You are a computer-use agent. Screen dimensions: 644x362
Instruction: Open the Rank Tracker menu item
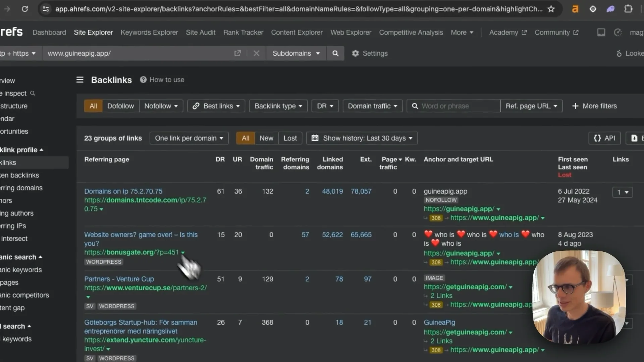point(243,33)
